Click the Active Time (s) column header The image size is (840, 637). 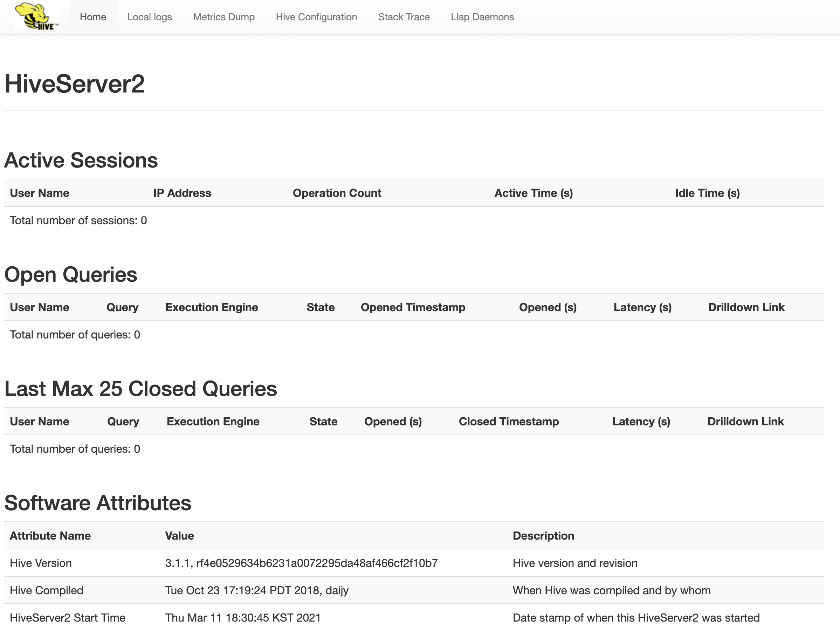533,193
